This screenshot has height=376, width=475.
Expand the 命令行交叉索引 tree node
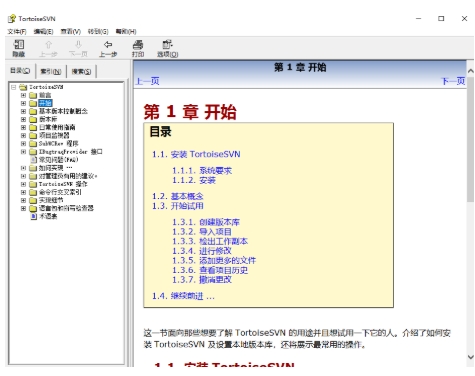(x=23, y=192)
